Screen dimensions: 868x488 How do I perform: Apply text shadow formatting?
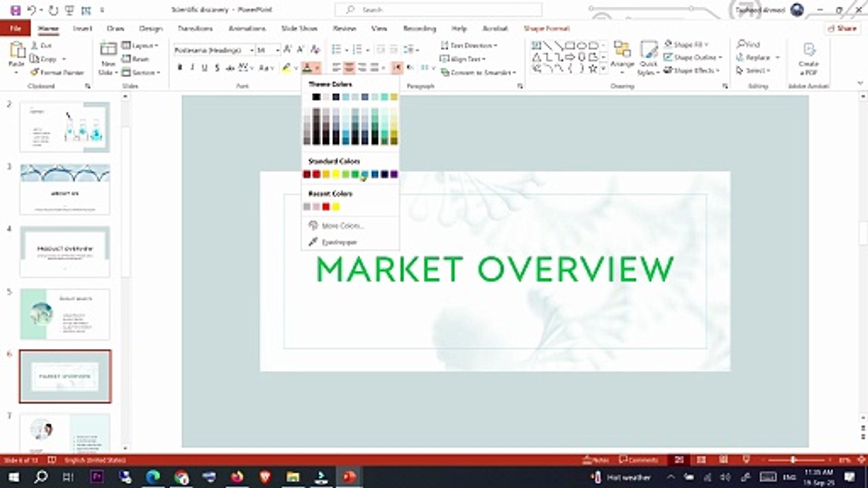coord(216,68)
